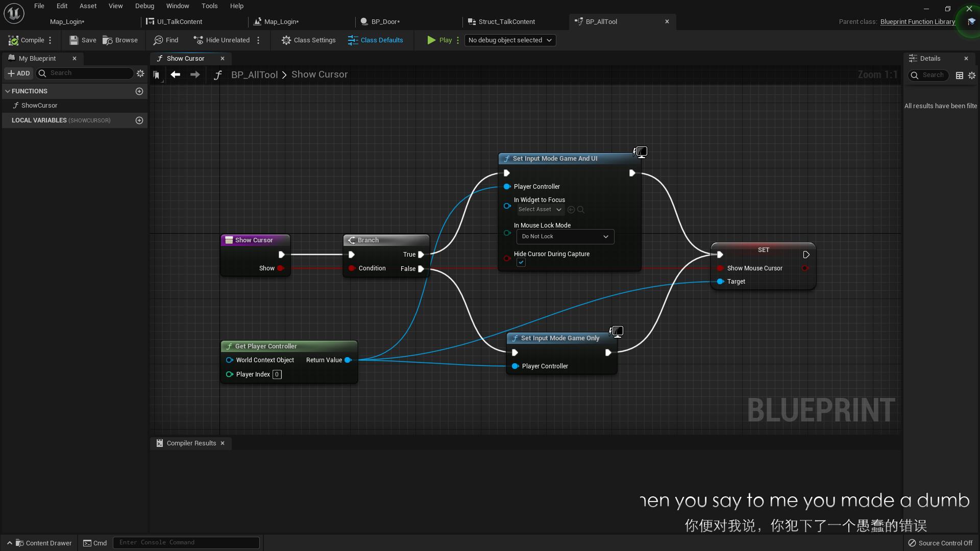Open Blueprint Function Library parent class link
Viewport: 980px width, 551px height.
tap(917, 21)
